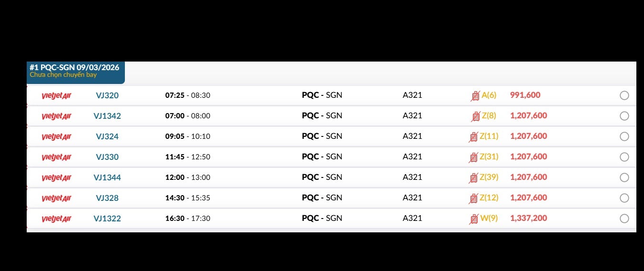644x271 pixels.
Task: Click the 1,337,200 fare for VJ1322
Action: (x=528, y=218)
